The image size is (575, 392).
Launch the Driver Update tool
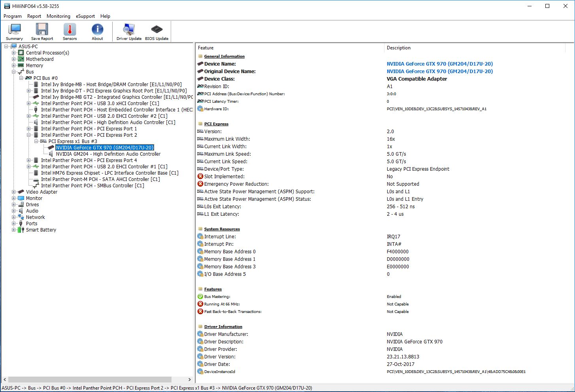[129, 32]
